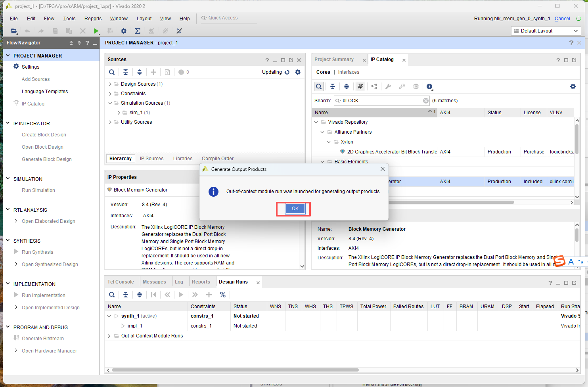The image size is (588, 387).
Task: Open the Default Layout dropdown
Action: tap(546, 31)
